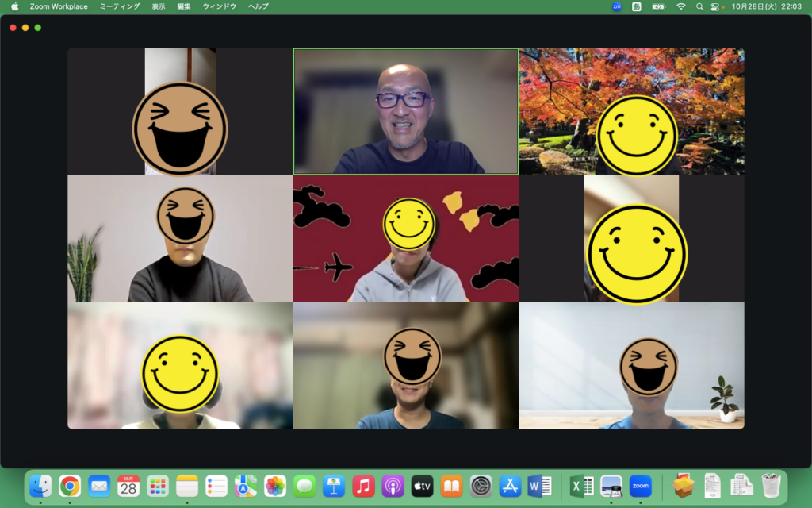Open Microsoft Word from the Dock
Screen dimensions: 812x508
tap(539, 486)
